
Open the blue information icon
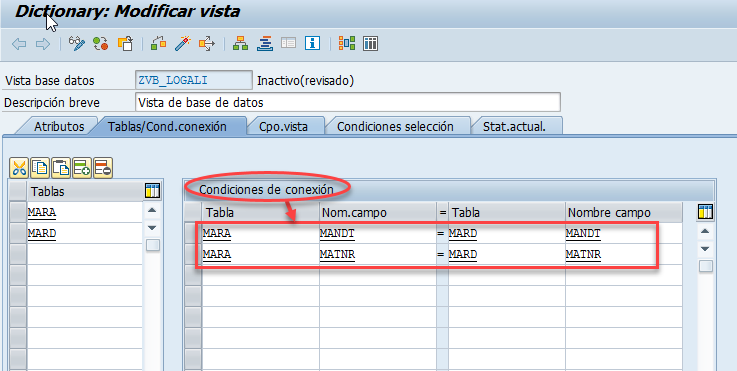point(313,43)
